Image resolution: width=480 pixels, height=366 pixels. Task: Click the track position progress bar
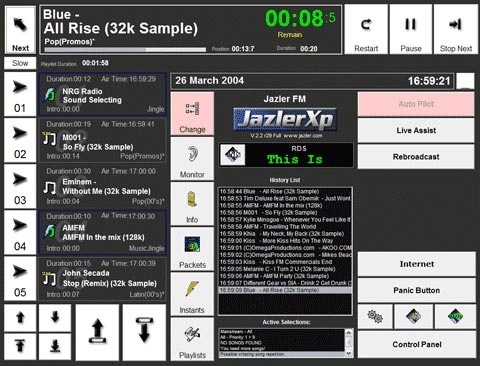(125, 50)
